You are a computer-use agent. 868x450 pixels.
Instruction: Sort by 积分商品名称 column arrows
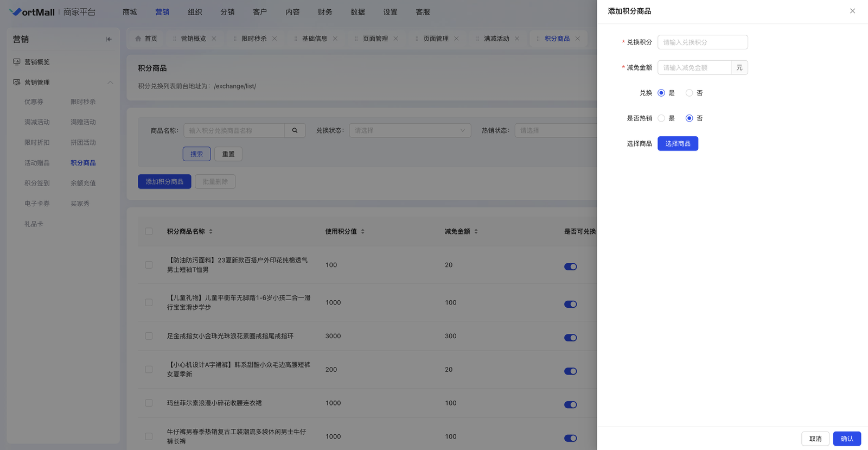click(211, 231)
